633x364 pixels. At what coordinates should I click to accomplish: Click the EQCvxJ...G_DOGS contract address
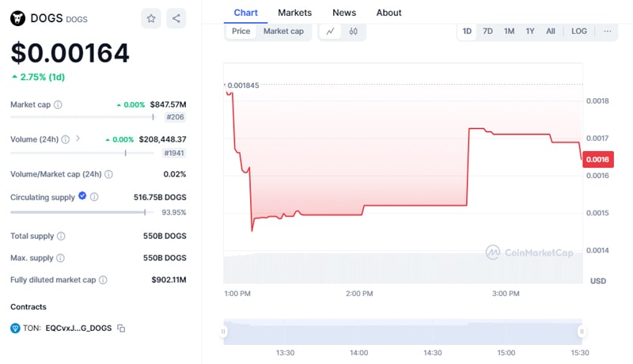coord(78,328)
